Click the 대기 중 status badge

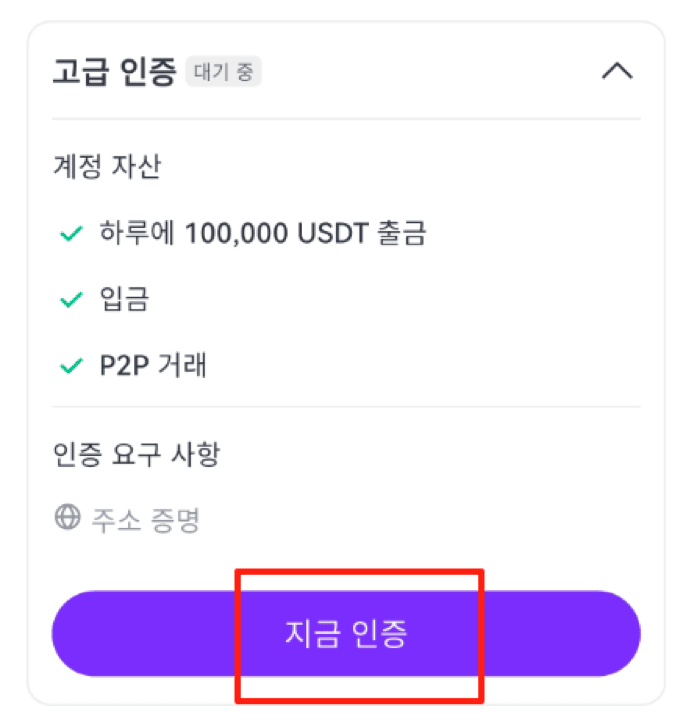(x=223, y=71)
